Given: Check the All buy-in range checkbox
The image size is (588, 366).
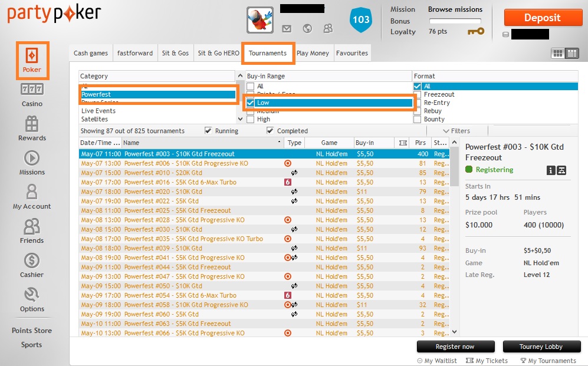Looking at the screenshot, I should click(251, 87).
